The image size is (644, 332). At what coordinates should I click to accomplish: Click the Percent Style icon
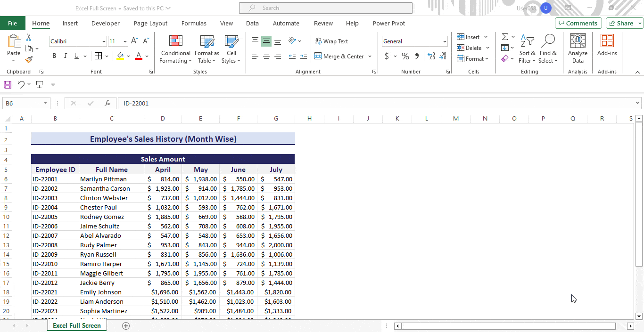[x=405, y=57]
